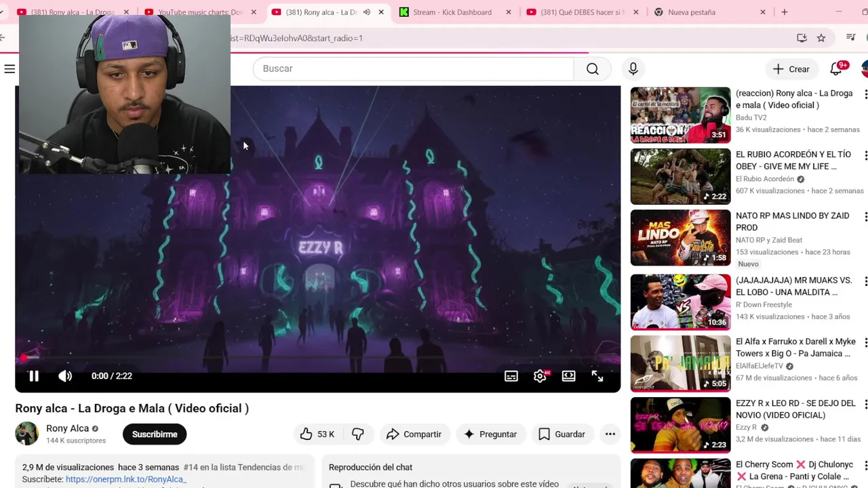
Task: Dislike the video with thumbs down
Action: pyautogui.click(x=358, y=434)
